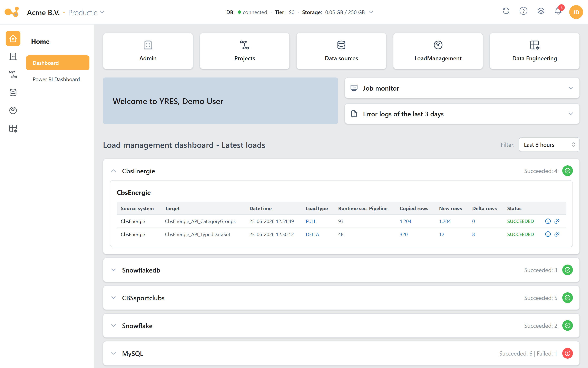Screen dimensions: 588x368
Task: Click the refresh icon in the header
Action: point(506,11)
